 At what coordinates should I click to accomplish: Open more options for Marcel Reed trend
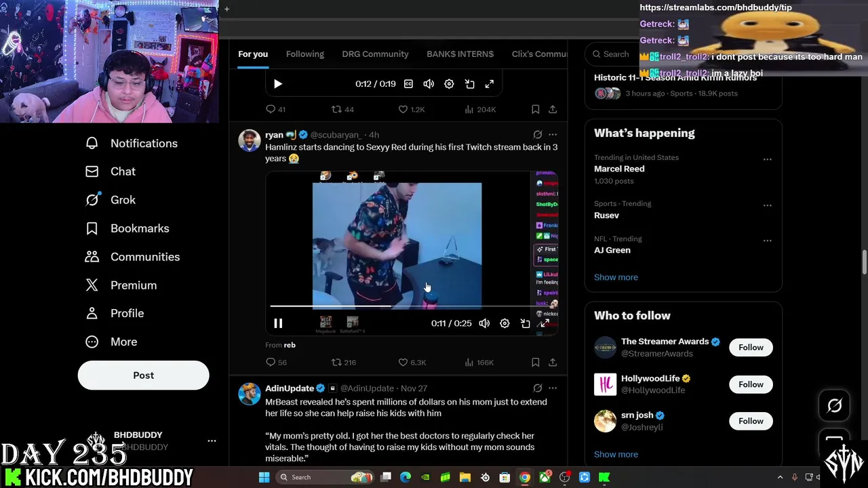(767, 159)
